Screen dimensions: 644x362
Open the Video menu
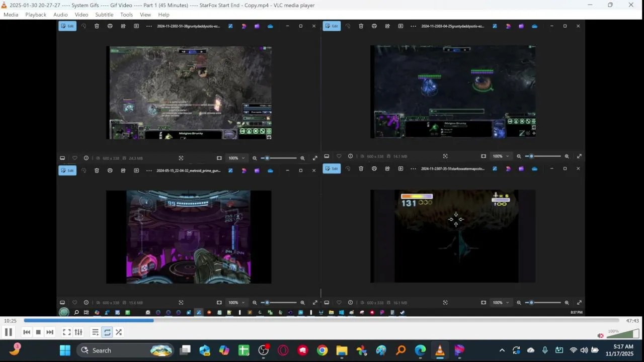pos(82,15)
